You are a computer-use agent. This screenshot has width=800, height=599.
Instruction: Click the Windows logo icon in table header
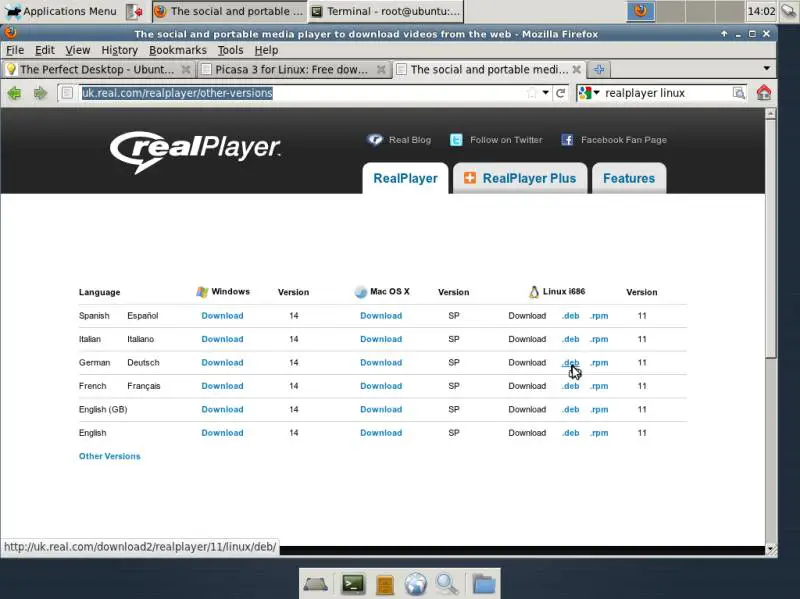[202, 292]
